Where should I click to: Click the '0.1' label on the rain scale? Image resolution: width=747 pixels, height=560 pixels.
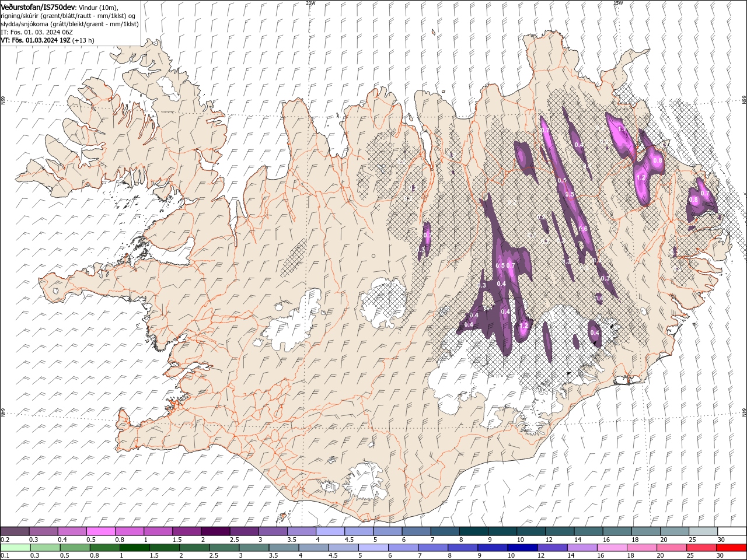point(5,555)
